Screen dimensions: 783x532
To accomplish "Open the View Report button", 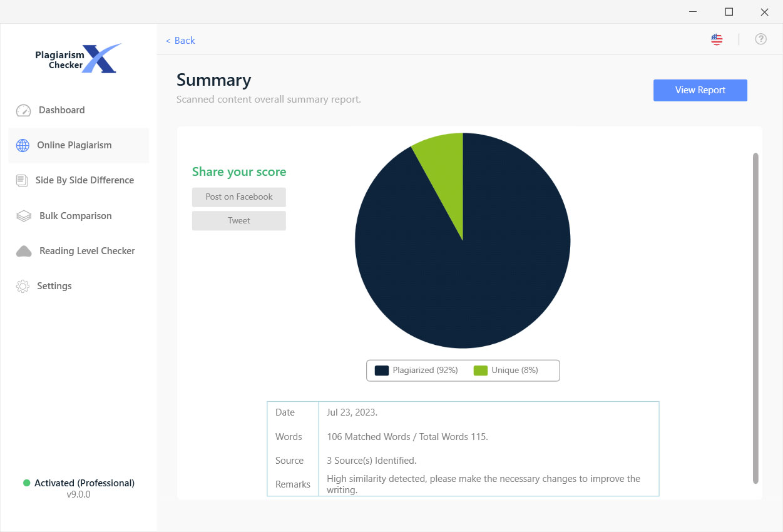I will 700,90.
